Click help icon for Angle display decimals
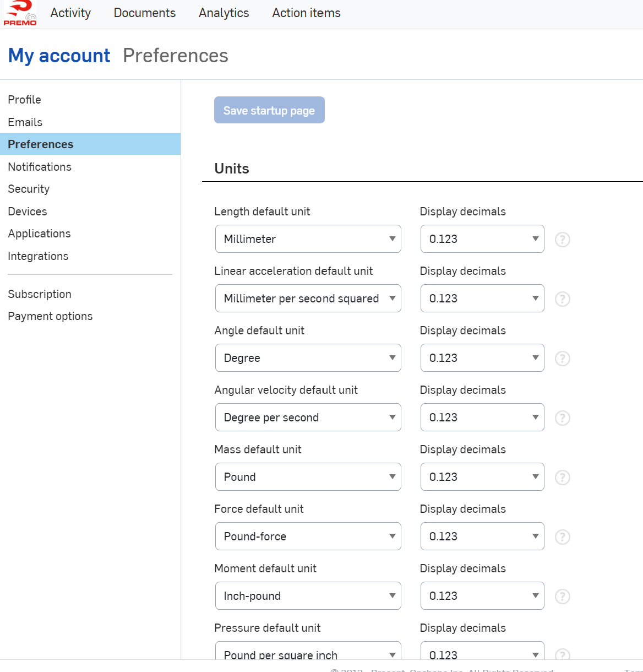This screenshot has height=672, width=643. [562, 359]
